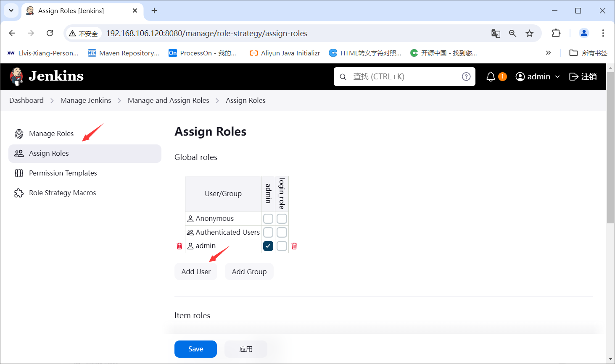Click the Permission Templates braces icon

tap(19, 173)
